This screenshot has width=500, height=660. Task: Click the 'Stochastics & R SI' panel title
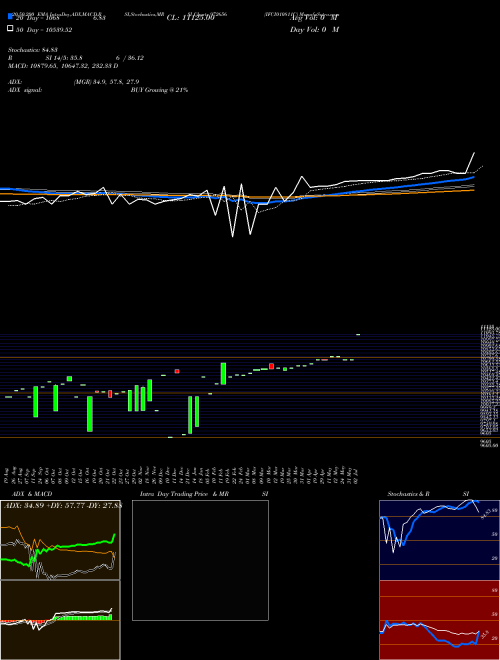428,494
